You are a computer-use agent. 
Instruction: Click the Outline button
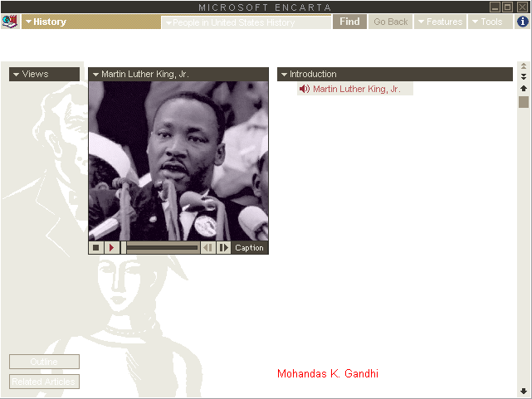tap(45, 362)
